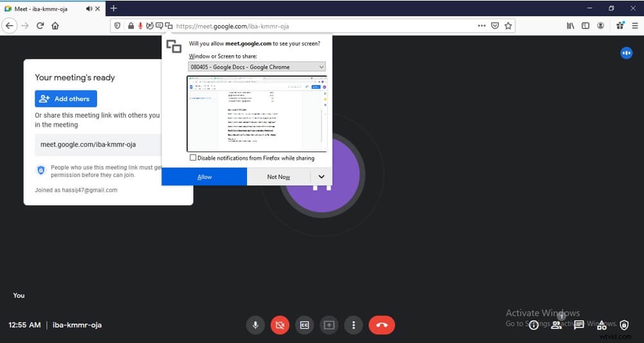Reload the Meet page
The width and height of the screenshot is (644, 343).
(41, 26)
